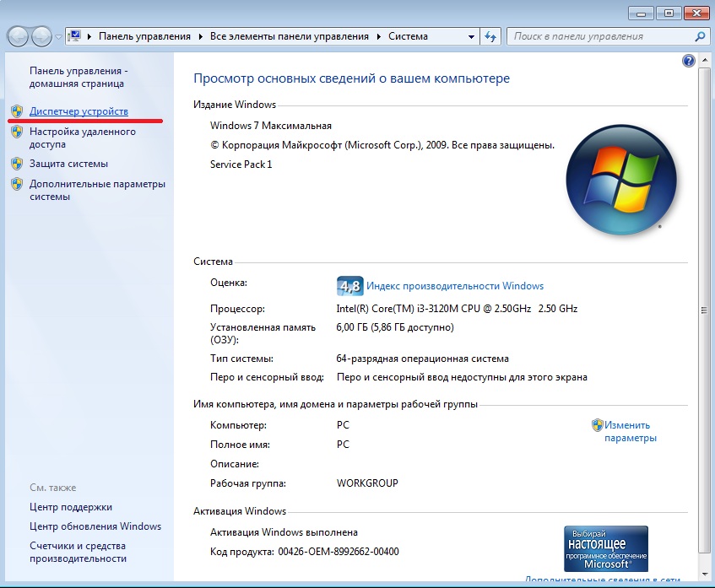Click Панель управления breadcrumb
Screen dimensions: 715x588
pyautogui.click(x=144, y=36)
